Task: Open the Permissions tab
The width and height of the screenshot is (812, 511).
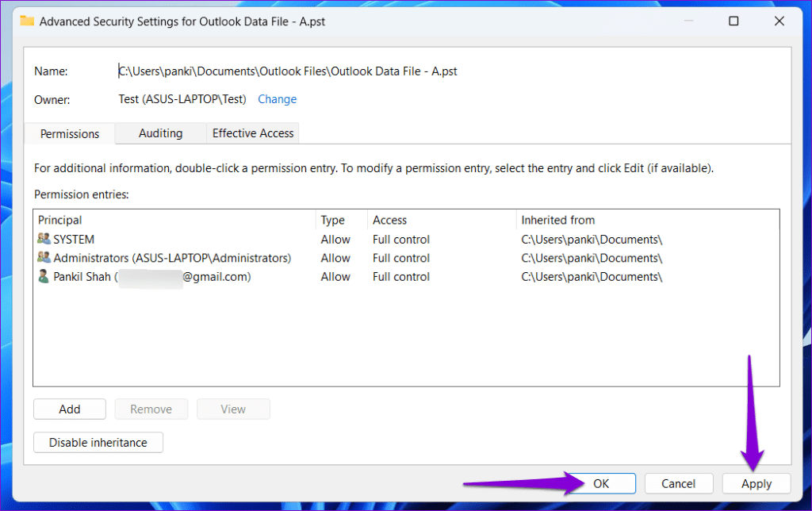Action: (70, 134)
